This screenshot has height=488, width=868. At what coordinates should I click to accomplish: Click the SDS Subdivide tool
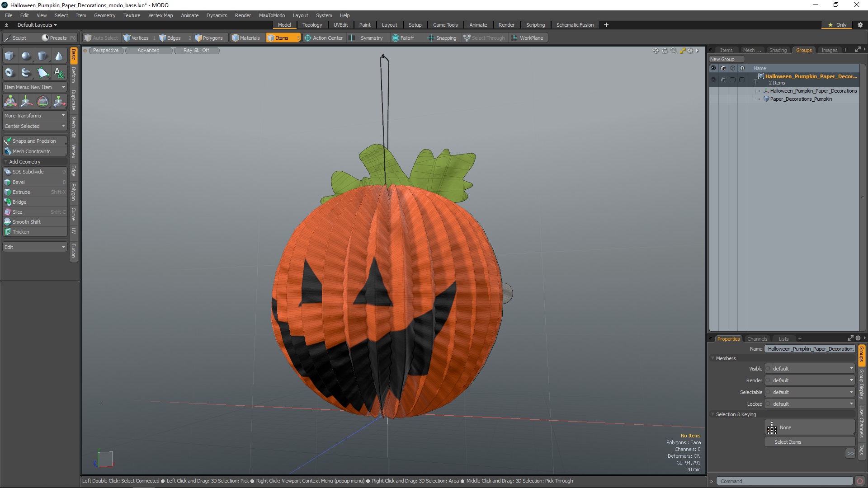35,172
